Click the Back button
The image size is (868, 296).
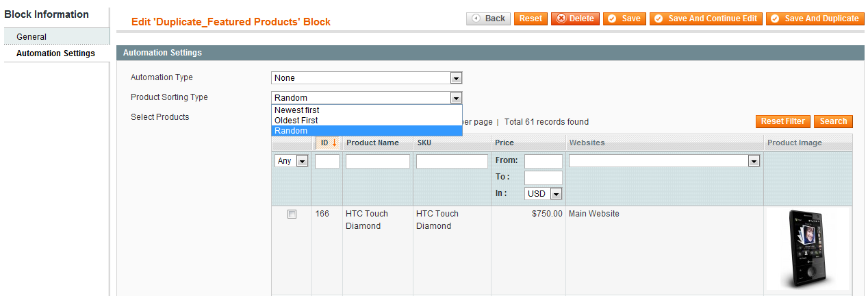pyautogui.click(x=489, y=18)
